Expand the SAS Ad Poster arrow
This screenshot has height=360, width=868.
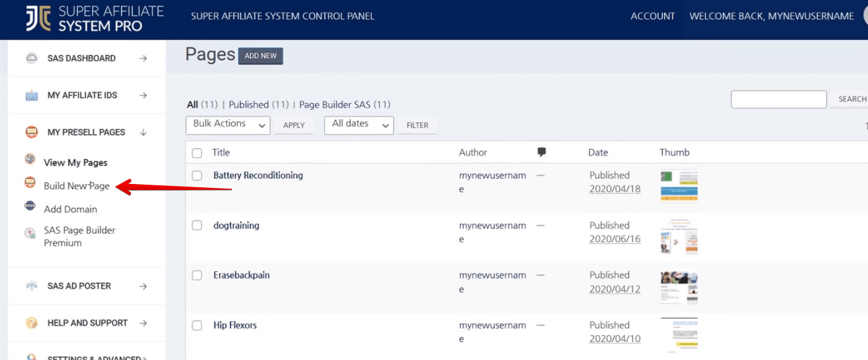click(x=143, y=286)
